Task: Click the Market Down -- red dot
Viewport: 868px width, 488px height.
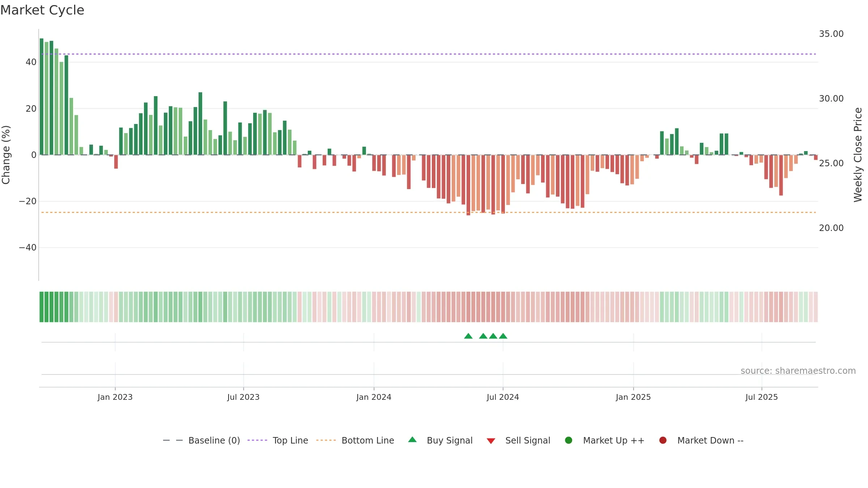Action: [x=663, y=440]
